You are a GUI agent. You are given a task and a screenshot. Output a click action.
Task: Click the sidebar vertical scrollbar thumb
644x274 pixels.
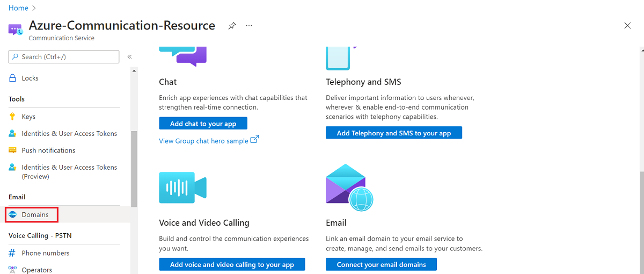[x=134, y=169]
